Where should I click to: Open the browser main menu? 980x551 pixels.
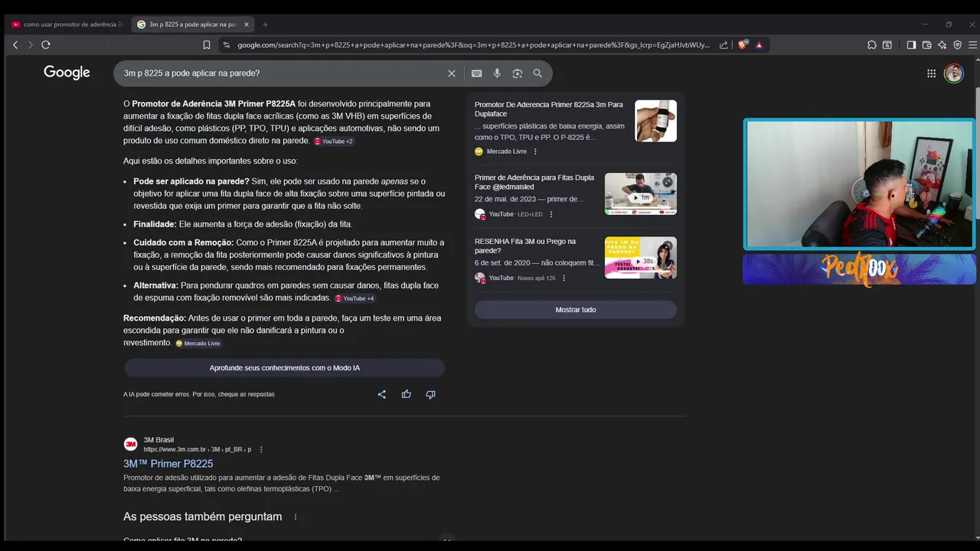point(972,45)
